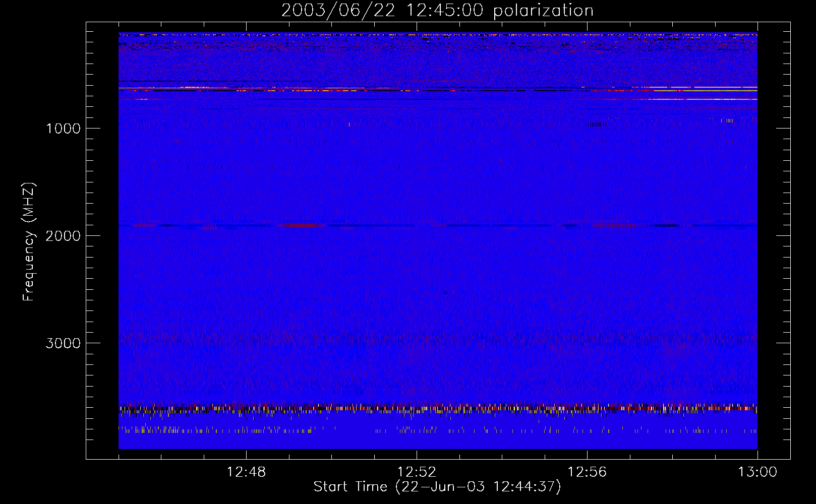Click the 12:48 time tick label
The image size is (816, 504).
click(x=246, y=472)
